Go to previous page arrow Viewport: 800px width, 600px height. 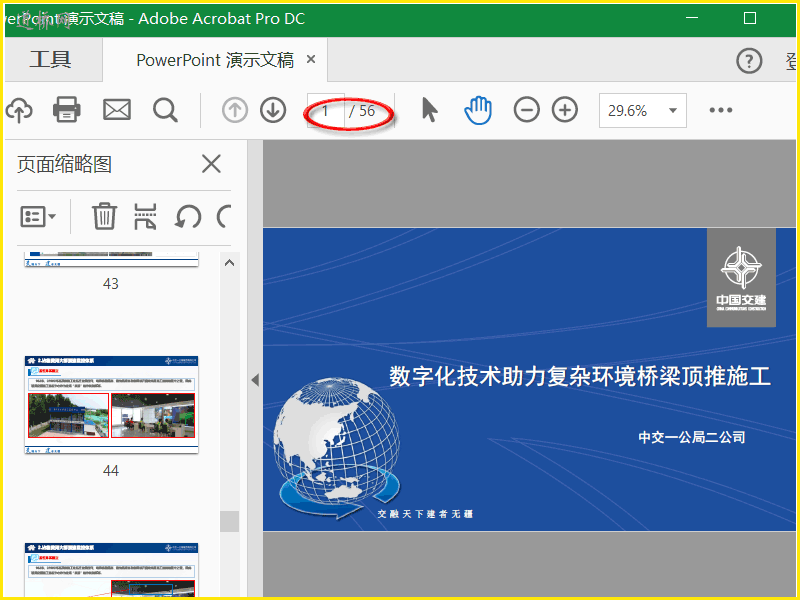click(235, 110)
